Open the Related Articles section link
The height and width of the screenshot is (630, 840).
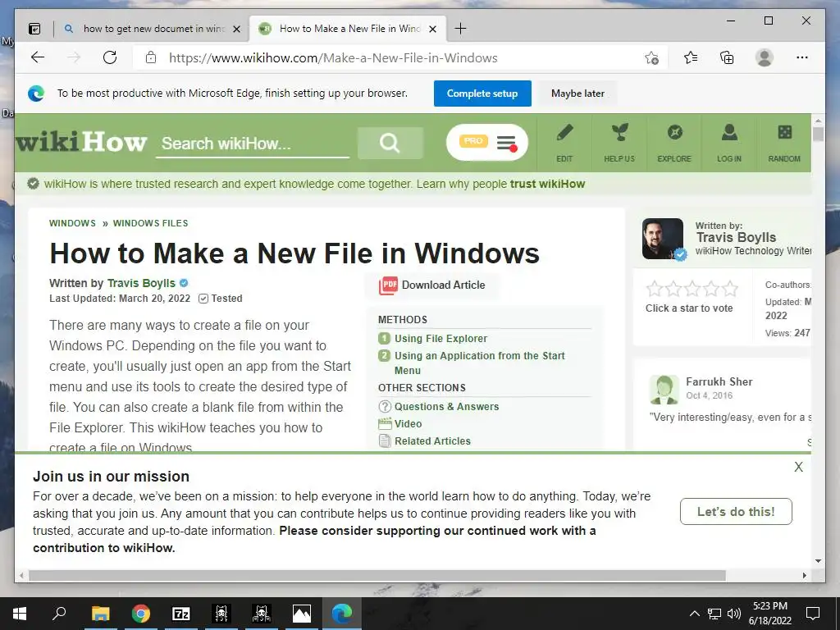(433, 441)
